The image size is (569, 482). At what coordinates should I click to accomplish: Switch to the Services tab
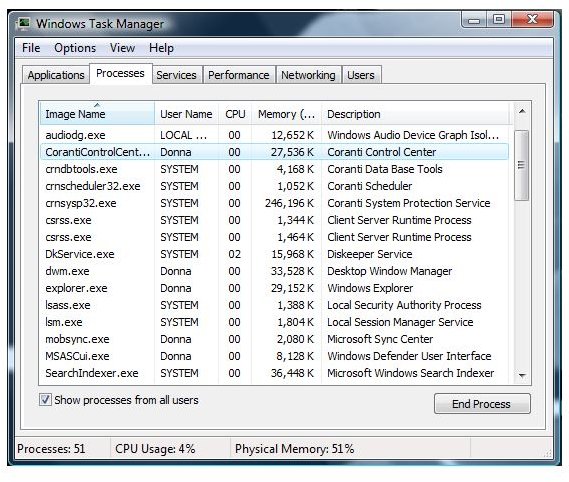coord(176,75)
